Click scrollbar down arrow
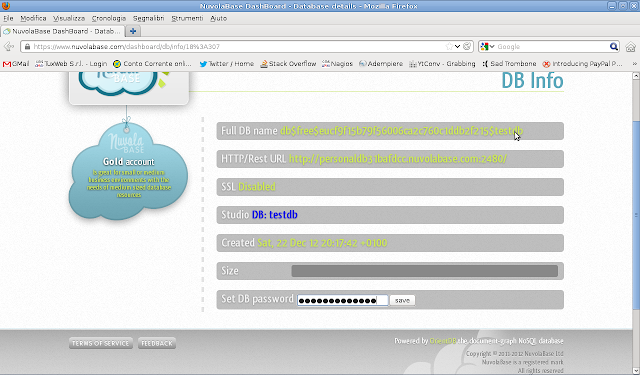Image resolution: width=640 pixels, height=375 pixels. [636, 371]
